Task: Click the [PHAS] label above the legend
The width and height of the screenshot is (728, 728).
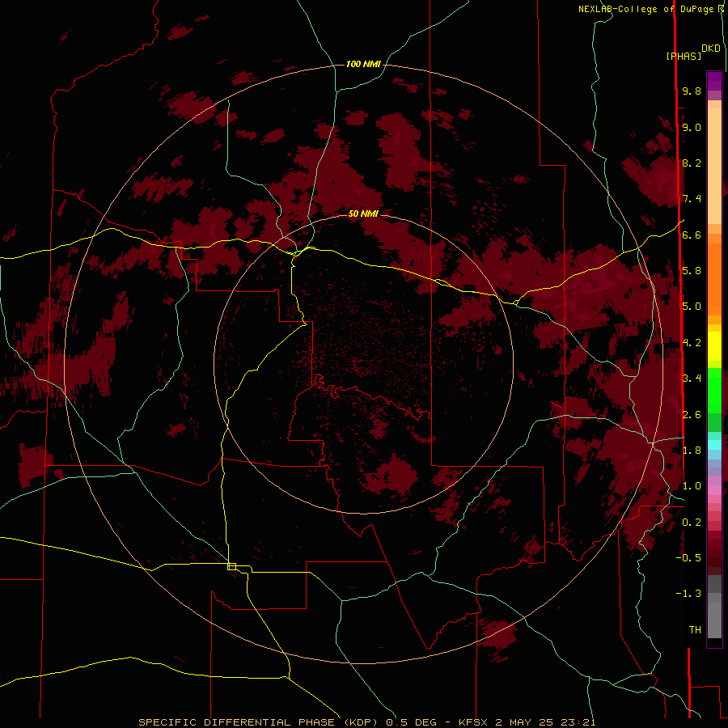Action: tap(684, 56)
